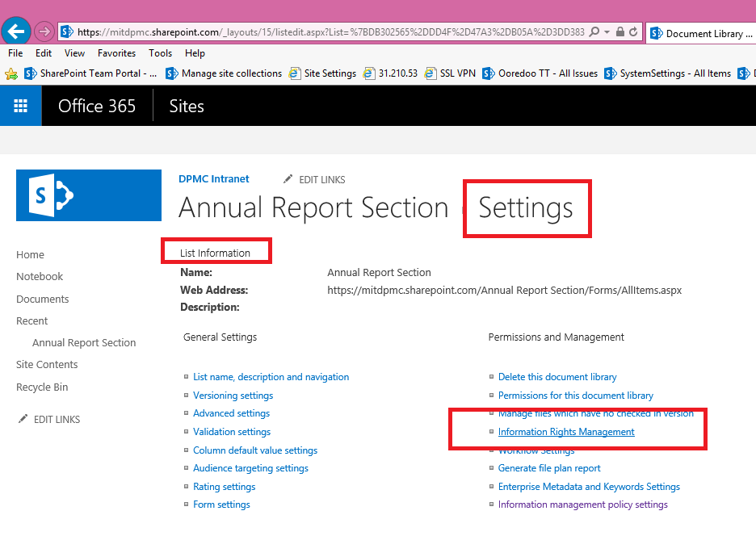Open Versioning settings

tap(233, 395)
